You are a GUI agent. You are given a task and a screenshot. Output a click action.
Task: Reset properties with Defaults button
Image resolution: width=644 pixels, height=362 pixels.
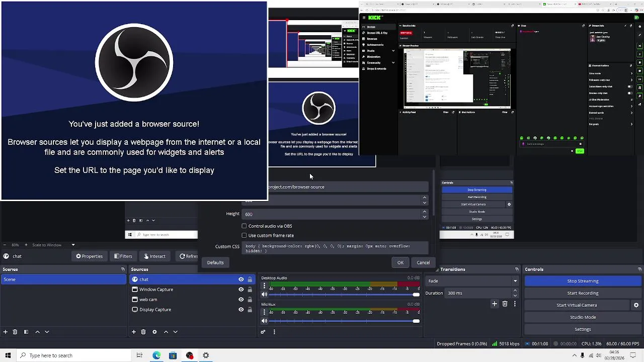coord(215,262)
